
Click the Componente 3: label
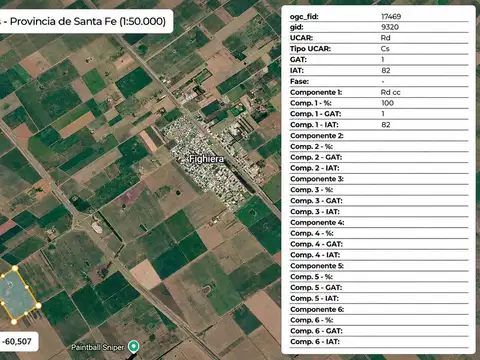pyautogui.click(x=317, y=179)
